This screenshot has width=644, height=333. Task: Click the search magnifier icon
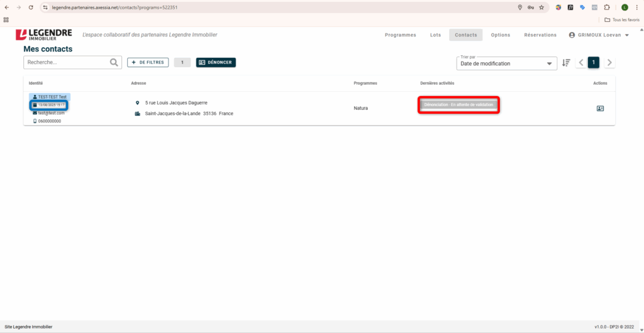114,62
